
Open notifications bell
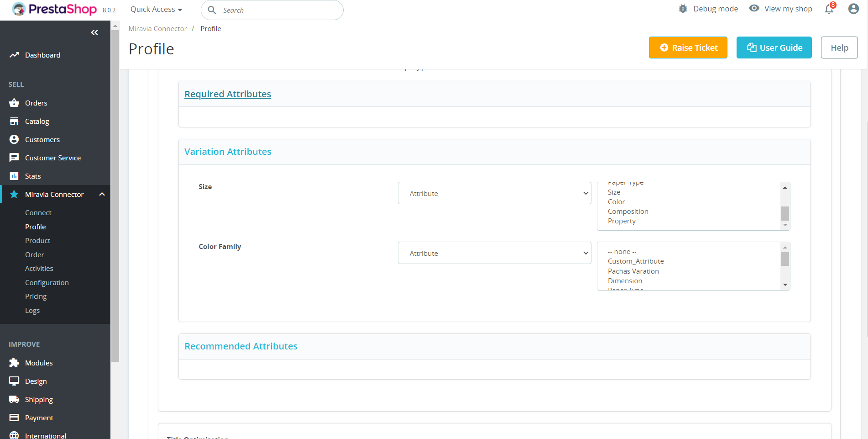[x=830, y=9]
